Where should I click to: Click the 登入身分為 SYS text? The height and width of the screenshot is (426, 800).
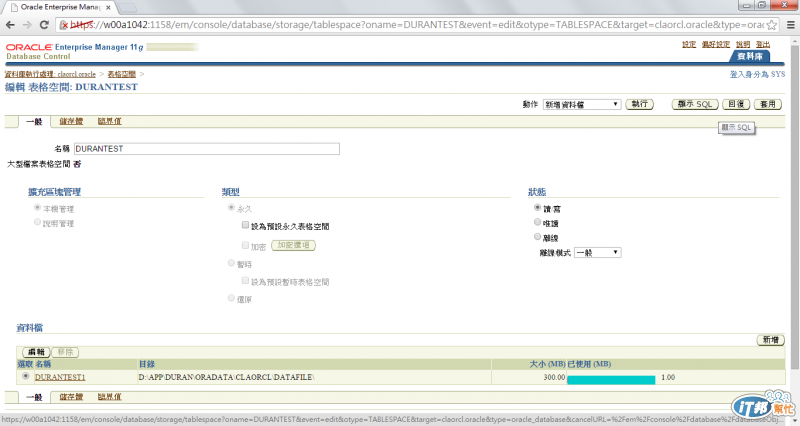click(x=757, y=74)
